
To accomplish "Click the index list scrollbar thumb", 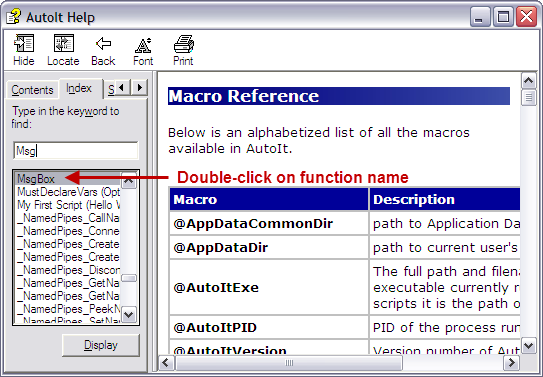I will point(129,278).
